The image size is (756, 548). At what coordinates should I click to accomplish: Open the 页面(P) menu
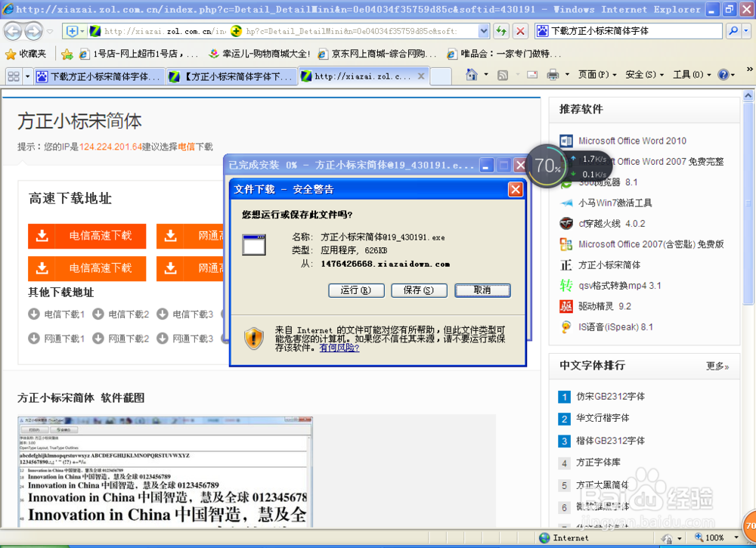(597, 75)
